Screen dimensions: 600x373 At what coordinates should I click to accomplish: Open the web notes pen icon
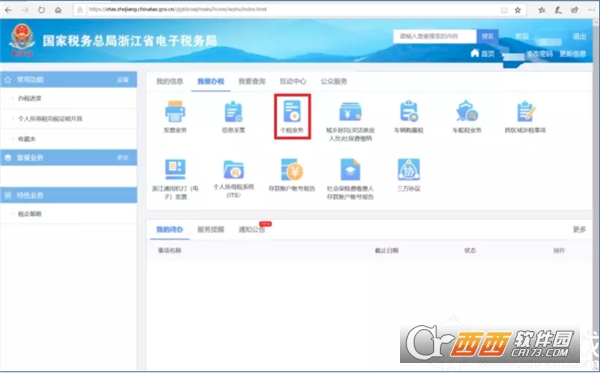(x=558, y=10)
